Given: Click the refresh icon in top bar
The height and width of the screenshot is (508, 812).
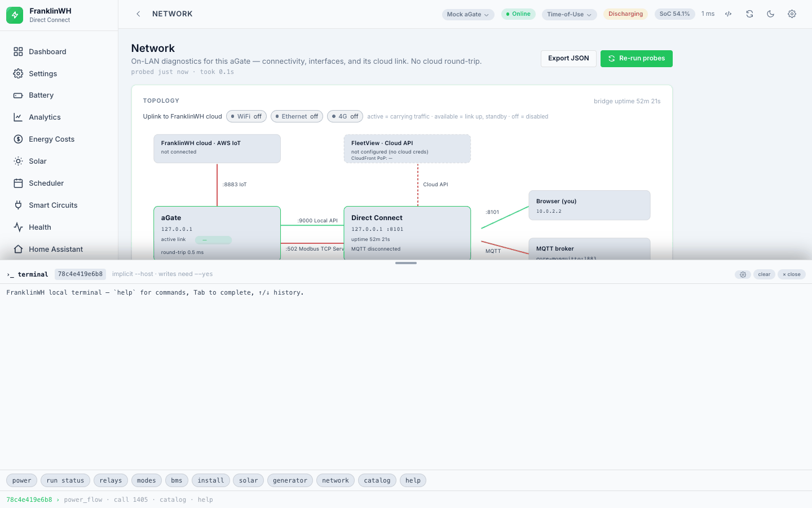Looking at the screenshot, I should tap(749, 14).
